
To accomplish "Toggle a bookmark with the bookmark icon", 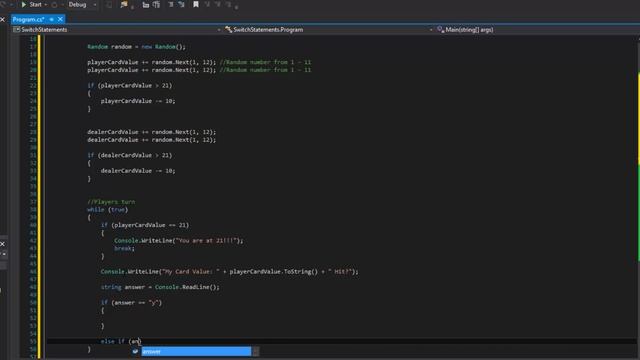I will [x=196, y=4].
